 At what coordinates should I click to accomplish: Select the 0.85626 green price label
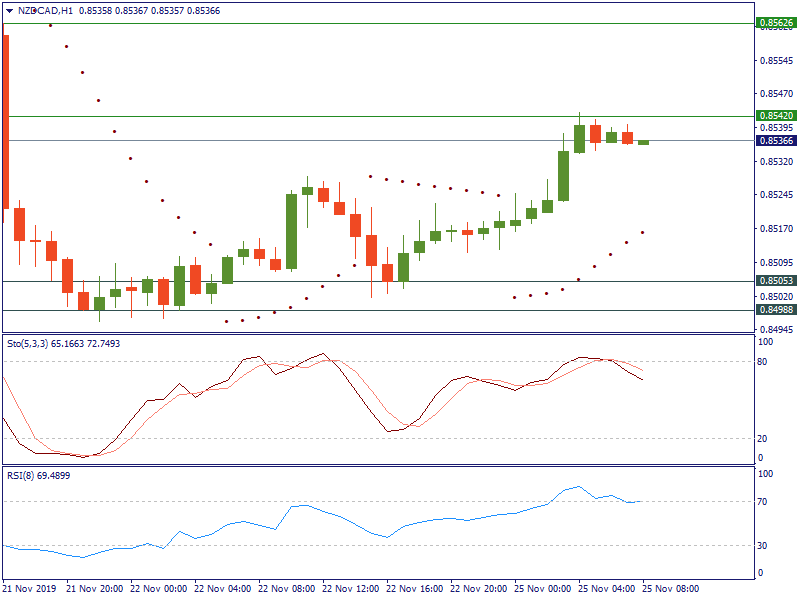click(x=776, y=22)
